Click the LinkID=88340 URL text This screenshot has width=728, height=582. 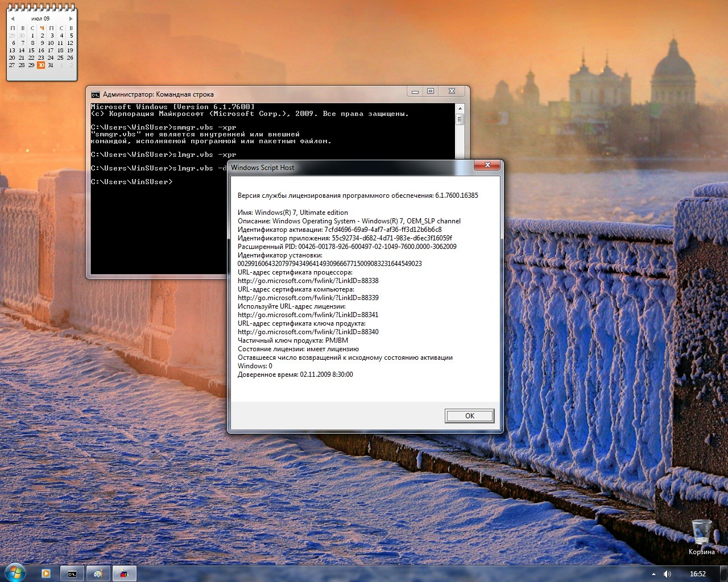pyautogui.click(x=308, y=332)
